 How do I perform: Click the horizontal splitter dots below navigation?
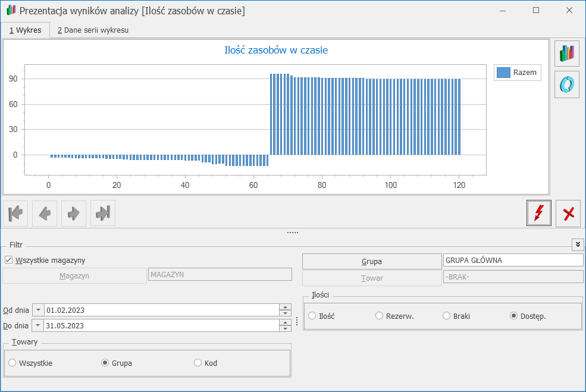tap(293, 233)
